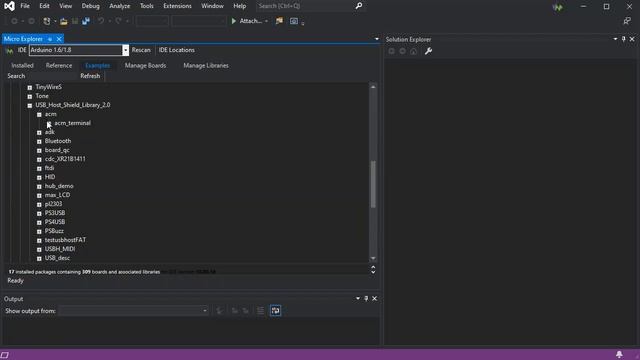This screenshot has height=360, width=640.
Task: Select the acm_terminal example item
Action: (73, 123)
